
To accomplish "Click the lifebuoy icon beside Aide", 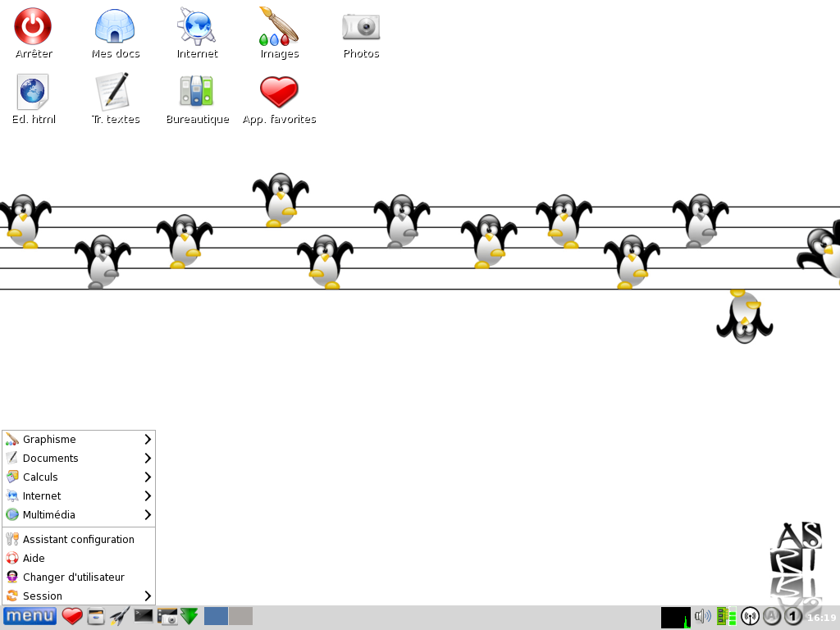I will coord(11,558).
